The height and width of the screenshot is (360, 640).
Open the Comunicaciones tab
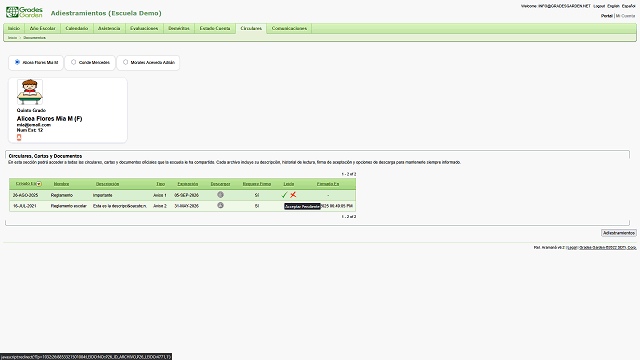(289, 28)
